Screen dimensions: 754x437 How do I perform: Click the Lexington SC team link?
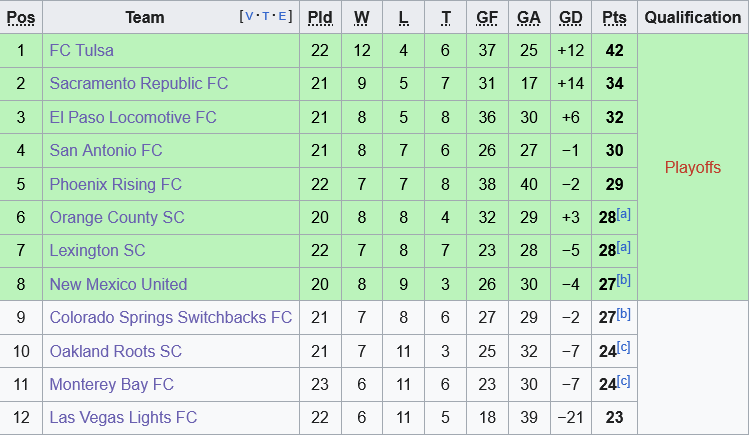pyautogui.click(x=97, y=250)
